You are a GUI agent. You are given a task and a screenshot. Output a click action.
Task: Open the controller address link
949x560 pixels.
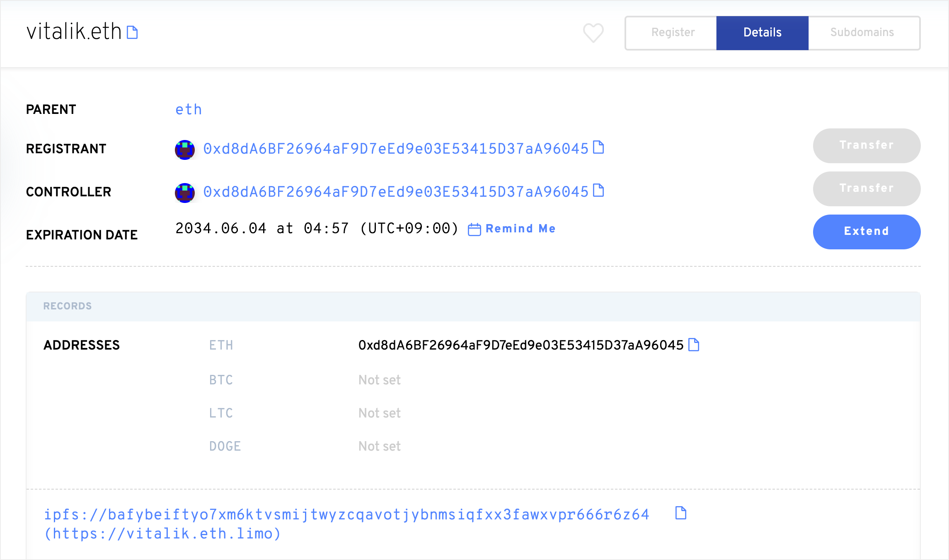pyautogui.click(x=396, y=192)
